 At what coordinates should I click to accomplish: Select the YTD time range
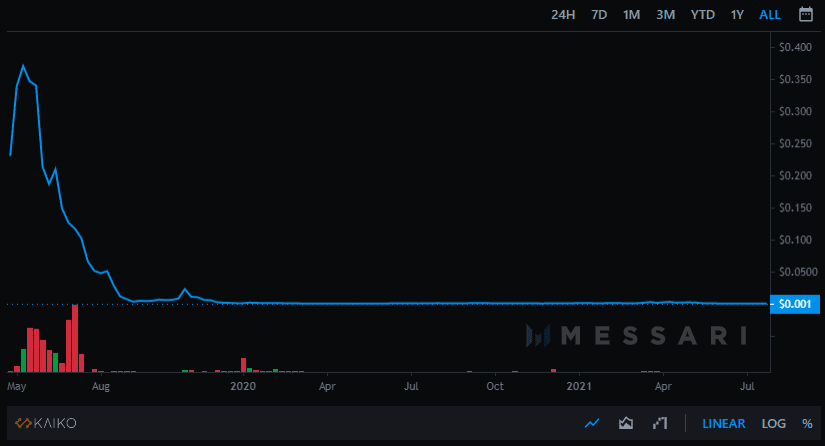[x=702, y=15]
